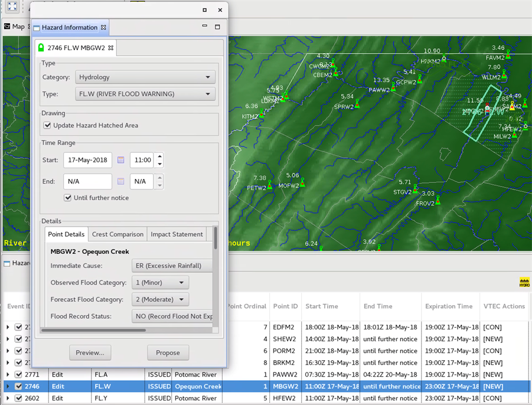
Task: Minimize the Hazard Information view panel
Action: pyautogui.click(x=204, y=26)
